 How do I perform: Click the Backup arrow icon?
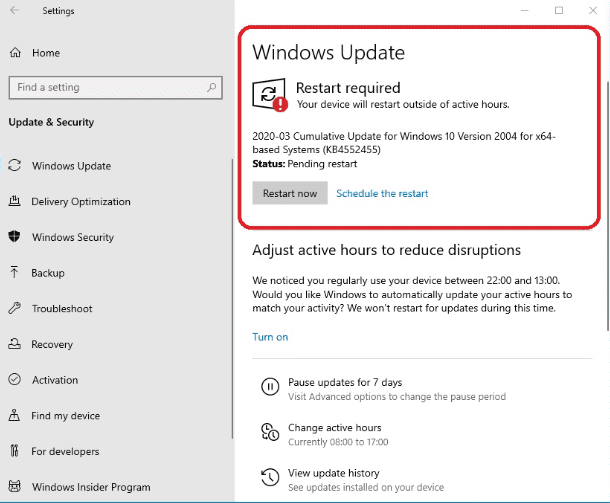(x=14, y=272)
